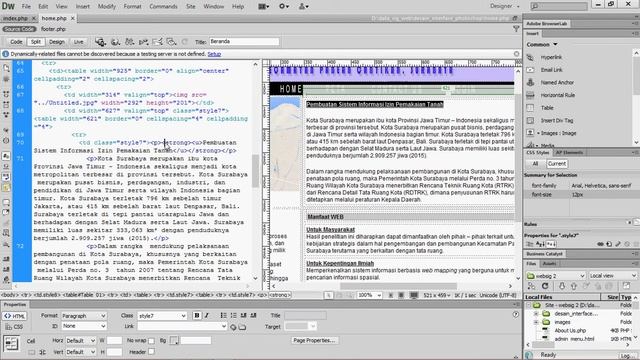Open the Layout workspace icon in menu bar
640x360 pixels.
click(264, 6)
